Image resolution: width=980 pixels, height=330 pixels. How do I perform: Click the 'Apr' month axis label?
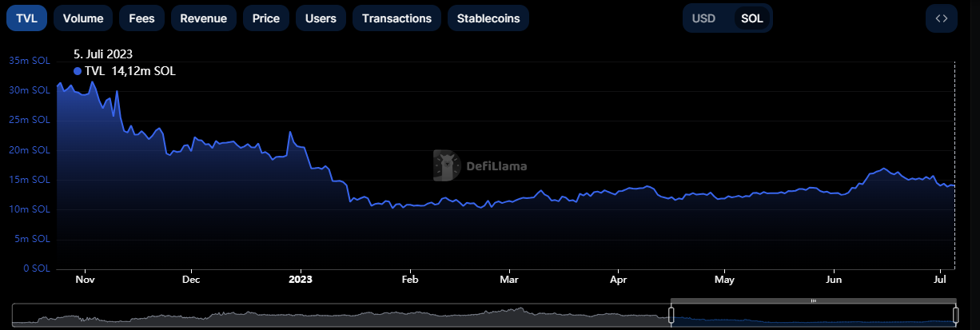pyautogui.click(x=618, y=280)
